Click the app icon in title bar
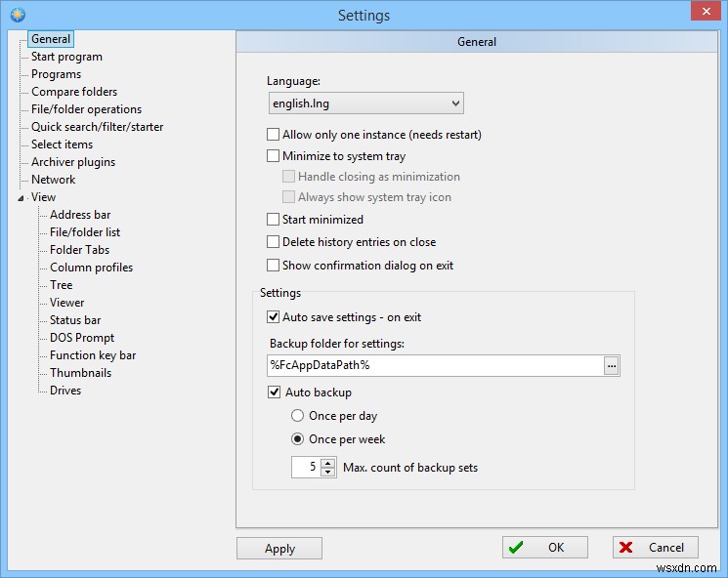728x578 pixels. 18,15
